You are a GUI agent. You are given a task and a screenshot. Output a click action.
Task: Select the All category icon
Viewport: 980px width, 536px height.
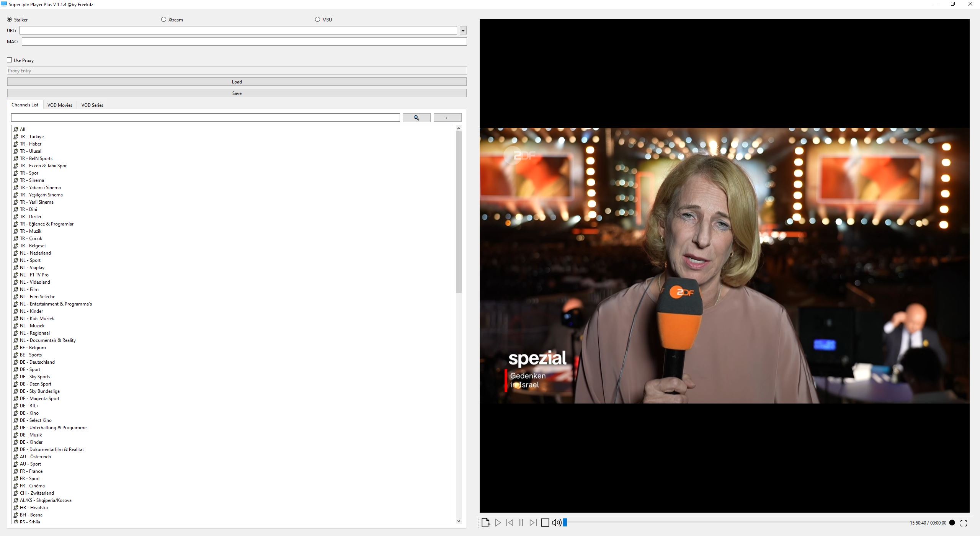click(x=16, y=129)
